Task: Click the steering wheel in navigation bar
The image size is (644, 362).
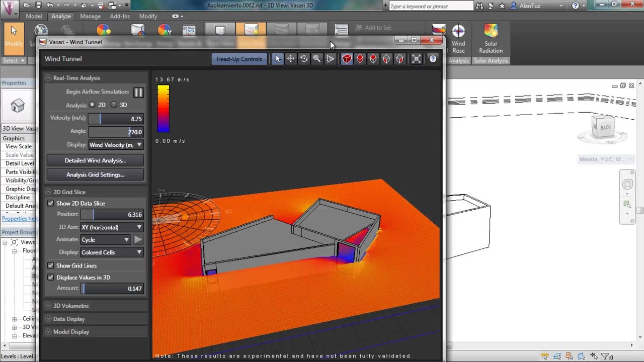Action: [x=627, y=185]
